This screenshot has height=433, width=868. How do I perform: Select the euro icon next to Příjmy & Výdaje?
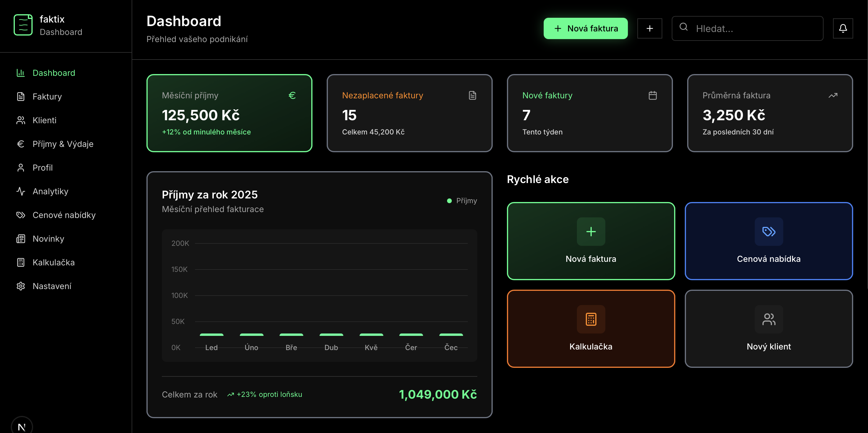tap(20, 144)
